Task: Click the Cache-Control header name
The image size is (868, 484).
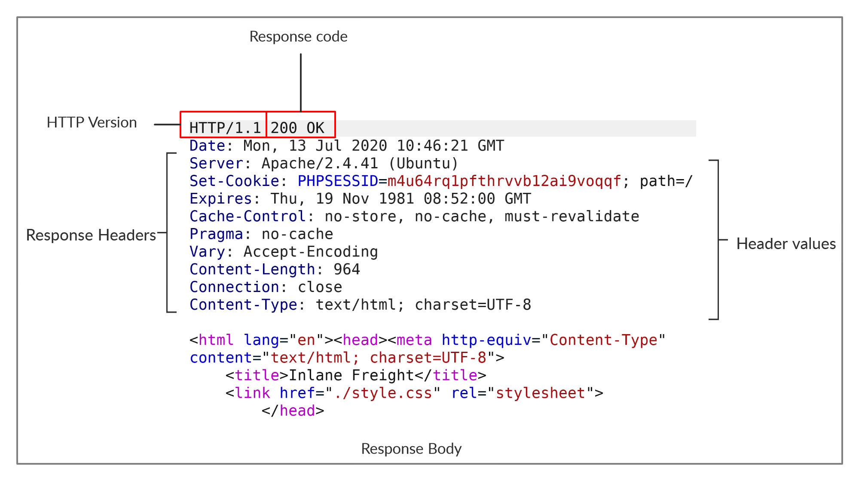Action: coord(248,216)
